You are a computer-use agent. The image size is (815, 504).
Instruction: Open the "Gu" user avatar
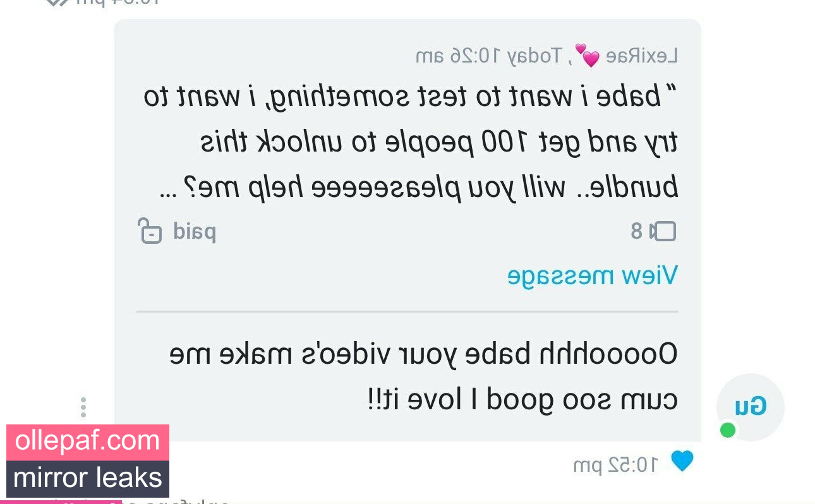[751, 407]
